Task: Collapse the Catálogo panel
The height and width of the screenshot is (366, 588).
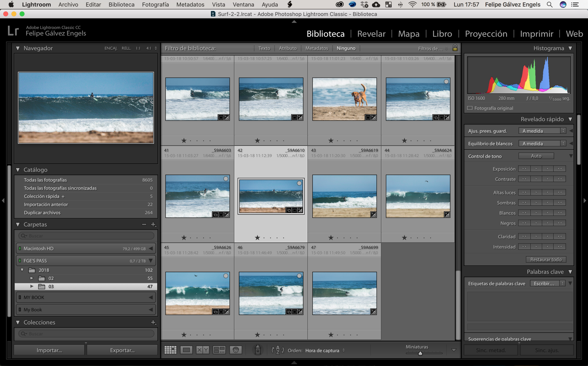Action: [x=18, y=170]
